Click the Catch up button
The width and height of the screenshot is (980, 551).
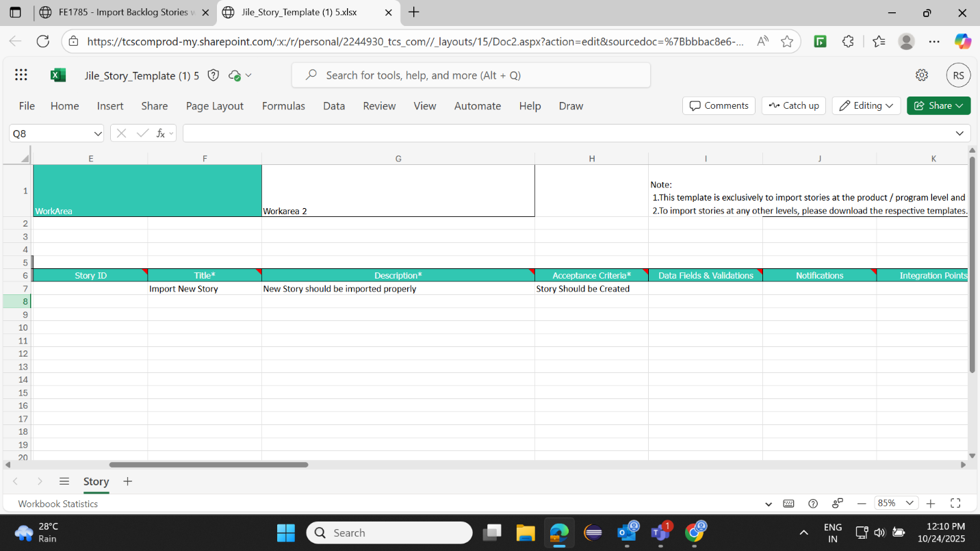click(794, 105)
